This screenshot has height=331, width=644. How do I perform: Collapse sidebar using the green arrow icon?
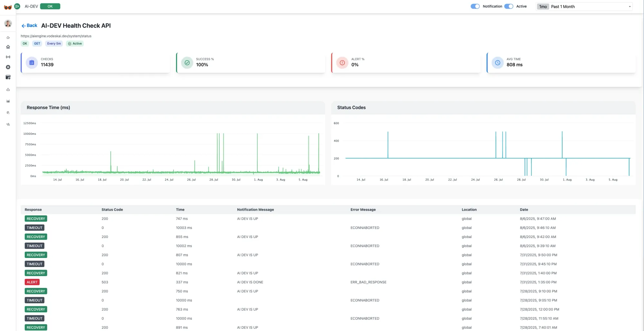click(x=17, y=6)
